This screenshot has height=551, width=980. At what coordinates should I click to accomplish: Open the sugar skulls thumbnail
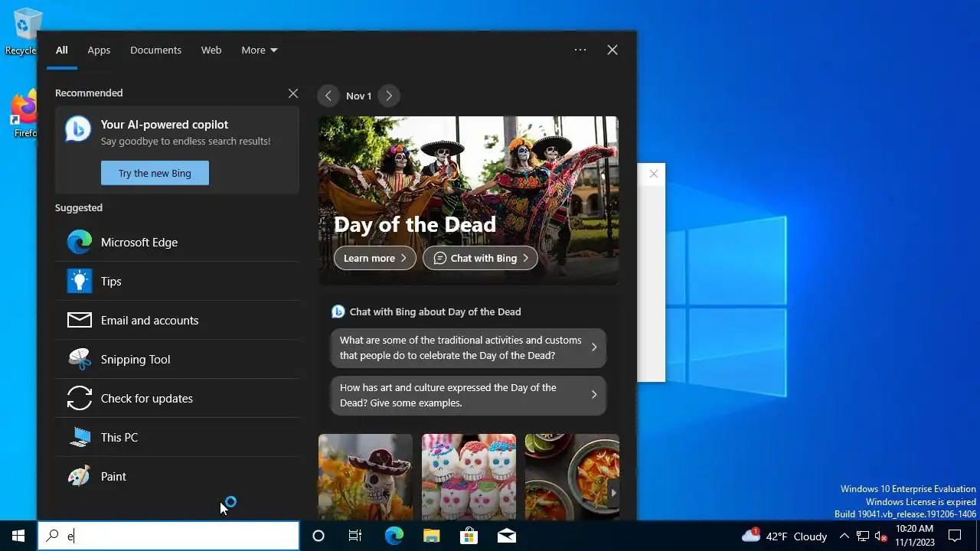[469, 477]
